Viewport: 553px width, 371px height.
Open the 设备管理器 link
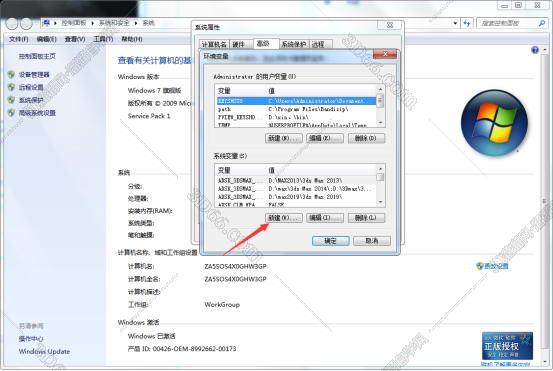[x=34, y=74]
